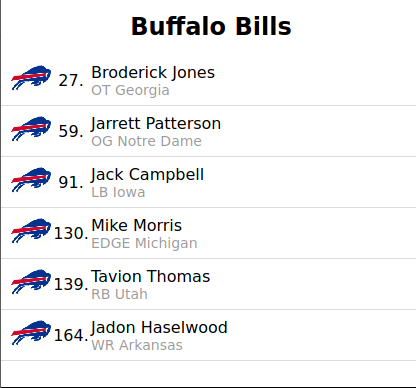Select Jack Campbell player name

click(147, 175)
